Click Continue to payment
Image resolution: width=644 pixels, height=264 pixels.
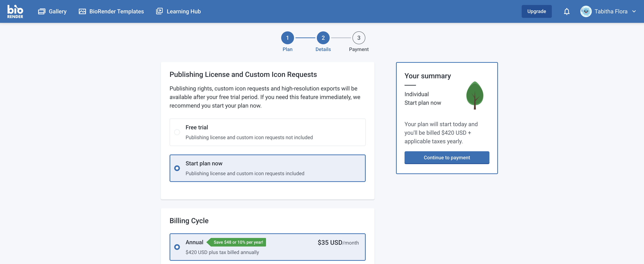pos(446,158)
